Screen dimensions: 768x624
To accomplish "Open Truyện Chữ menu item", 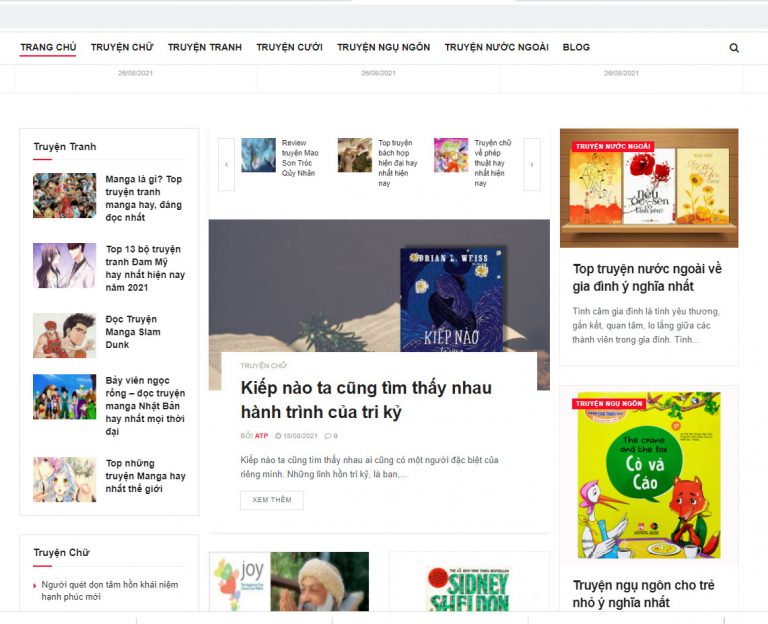I will click(122, 47).
